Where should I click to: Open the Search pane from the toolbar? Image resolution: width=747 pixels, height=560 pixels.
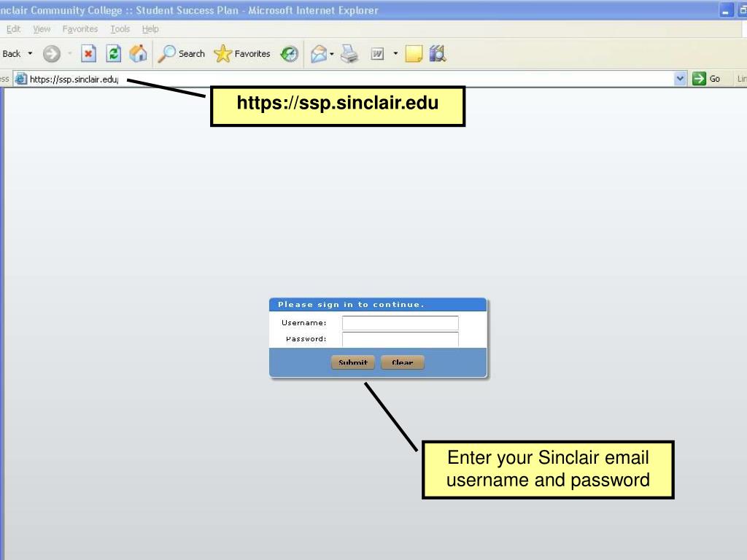coord(182,54)
